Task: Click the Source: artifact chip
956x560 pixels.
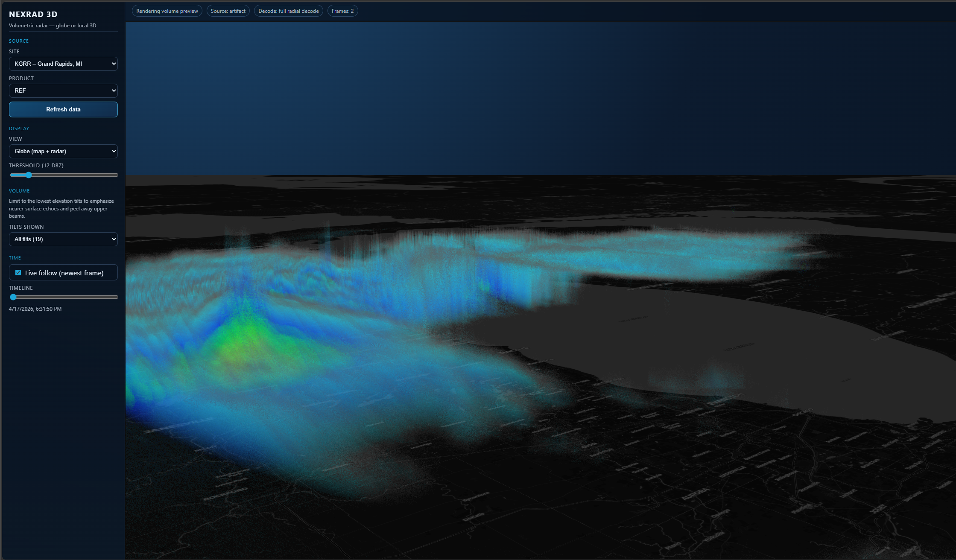Action: coord(228,11)
